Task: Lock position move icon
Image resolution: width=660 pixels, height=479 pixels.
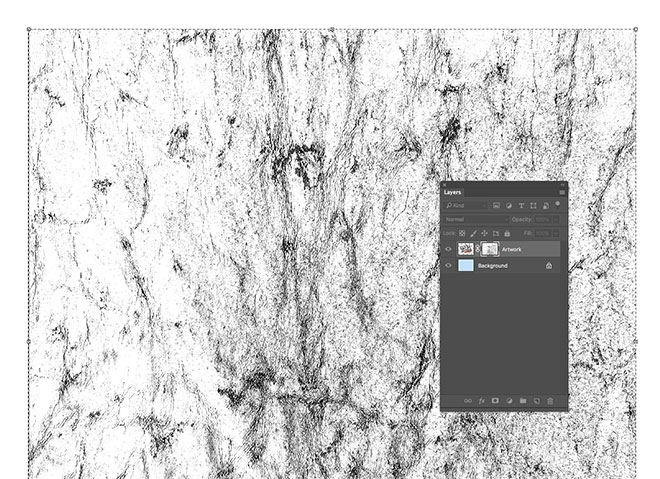Action: [484, 233]
